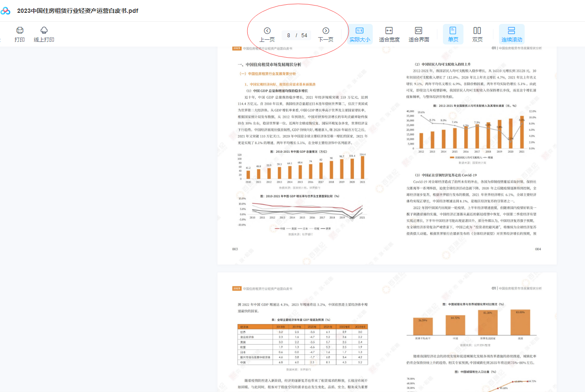Image resolution: width=585 pixels, height=392 pixels.
Task: Click the current page number field showing 8
Action: [288, 35]
